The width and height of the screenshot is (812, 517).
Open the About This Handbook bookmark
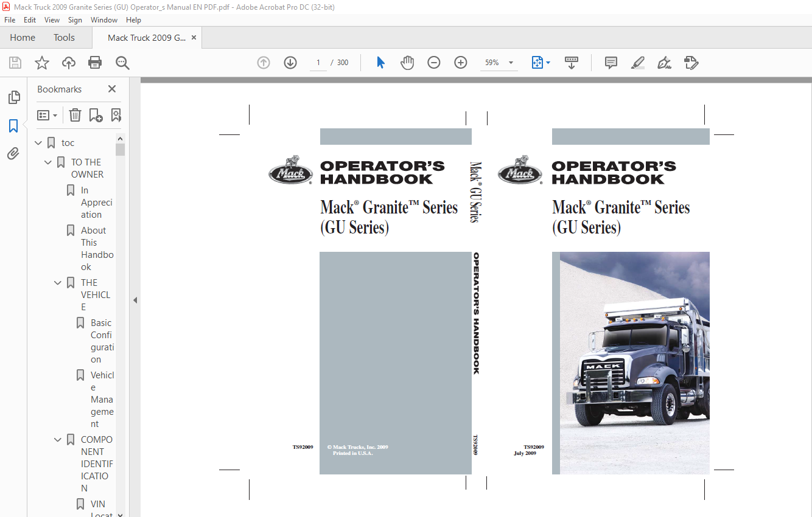(x=97, y=249)
